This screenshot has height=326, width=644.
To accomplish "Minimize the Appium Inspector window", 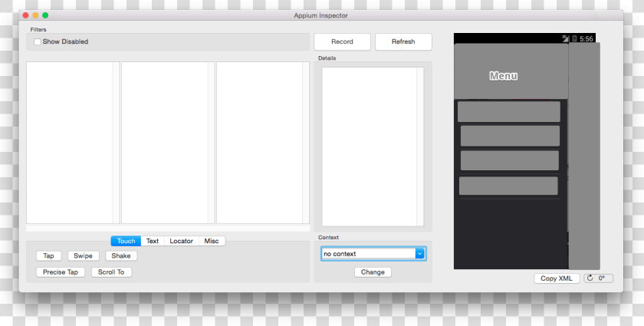I will (36, 15).
